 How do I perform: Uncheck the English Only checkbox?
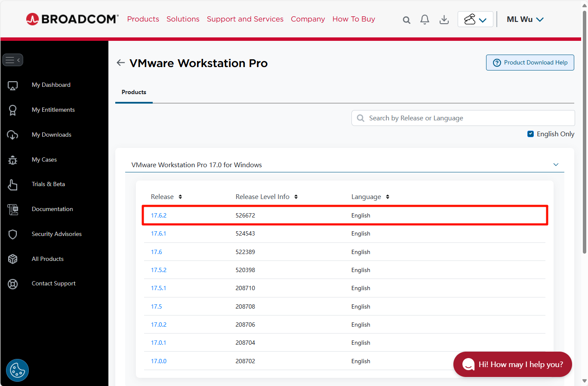coord(530,134)
